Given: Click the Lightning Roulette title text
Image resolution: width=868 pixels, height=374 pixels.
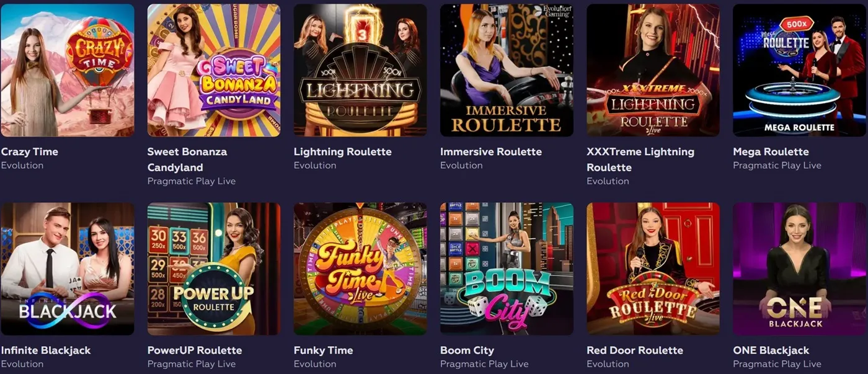Looking at the screenshot, I should [x=342, y=152].
